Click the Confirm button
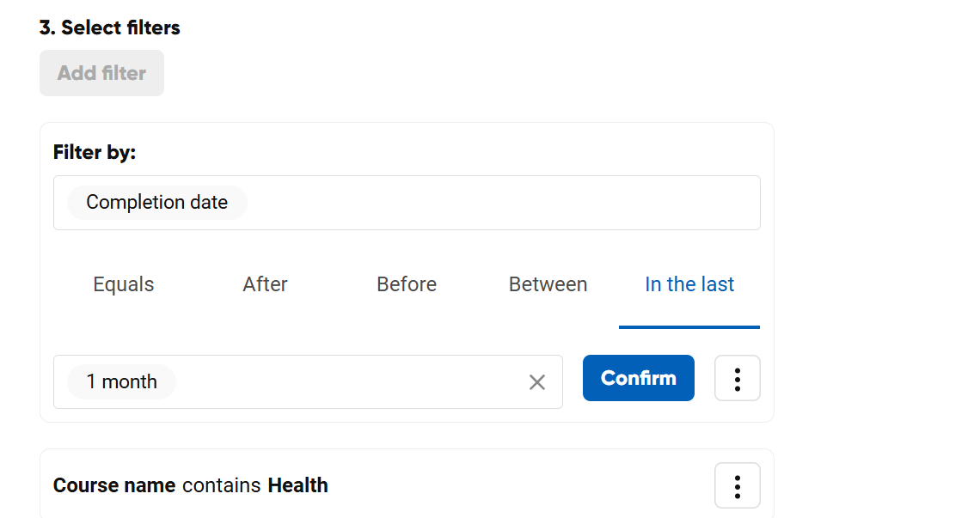The image size is (980, 518). click(638, 378)
